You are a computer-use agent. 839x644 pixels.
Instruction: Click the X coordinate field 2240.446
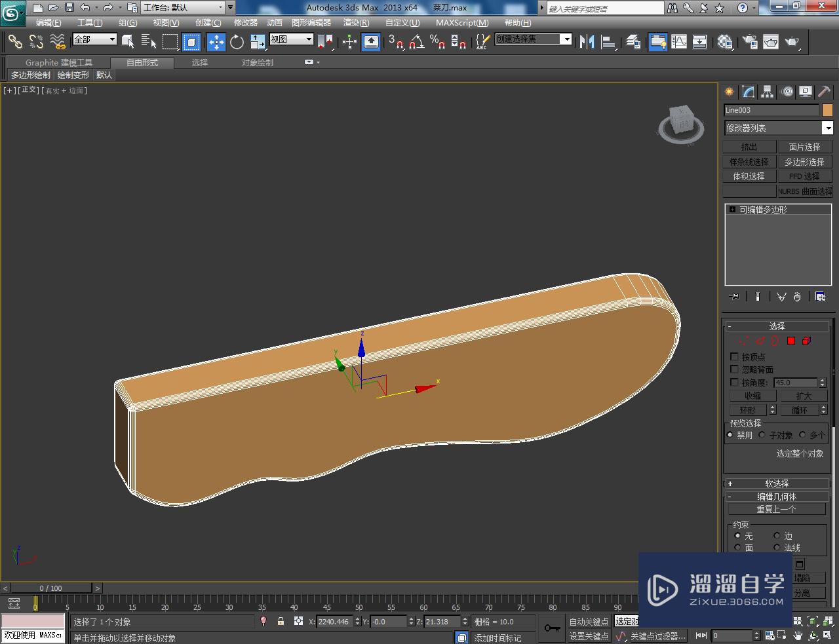334,622
